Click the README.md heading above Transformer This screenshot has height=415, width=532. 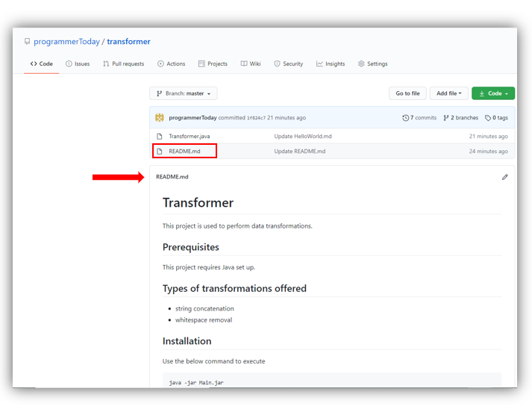[x=172, y=177]
